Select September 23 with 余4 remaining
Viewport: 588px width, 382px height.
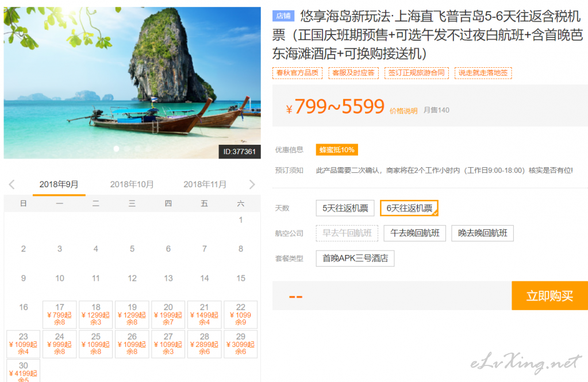point(23,344)
